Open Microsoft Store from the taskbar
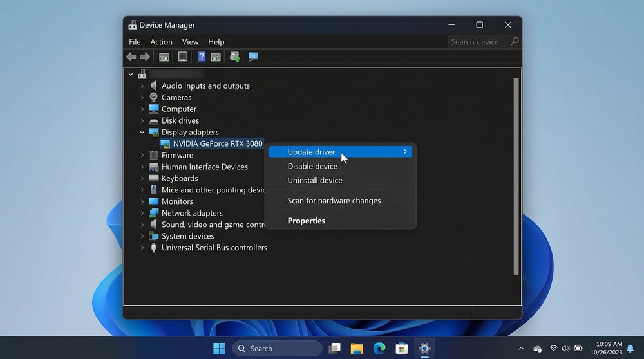 402,348
